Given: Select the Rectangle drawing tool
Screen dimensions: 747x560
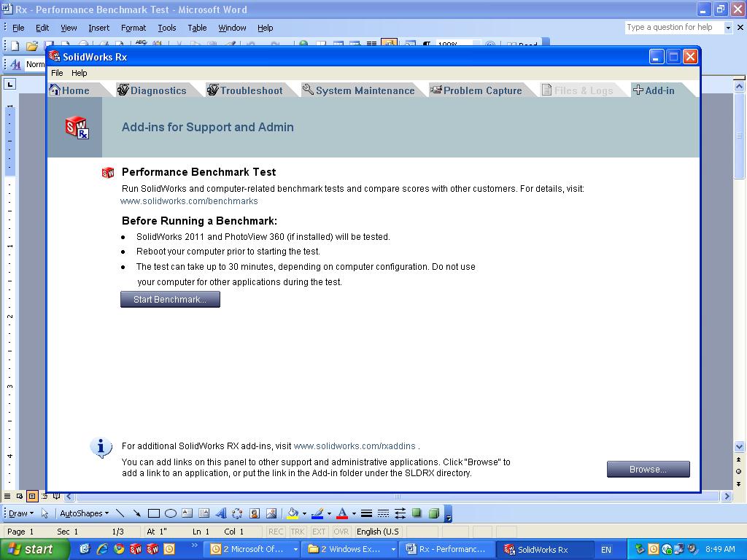Looking at the screenshot, I should (153, 513).
